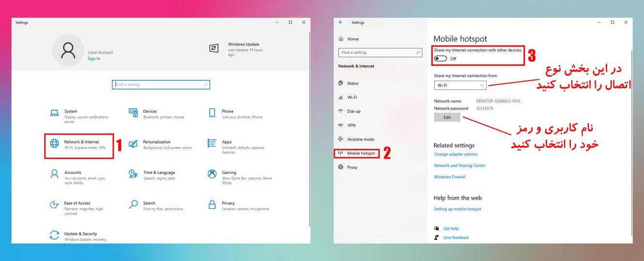Click the Get help icon
The image size is (644, 261).
pos(437,228)
